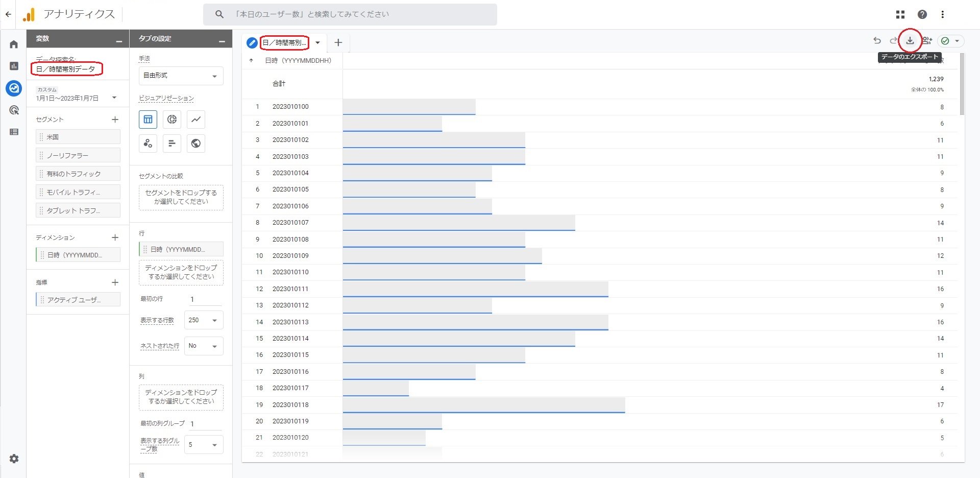Select the モバイル トラフィック segment chip
This screenshot has height=478, width=980.
(78, 192)
